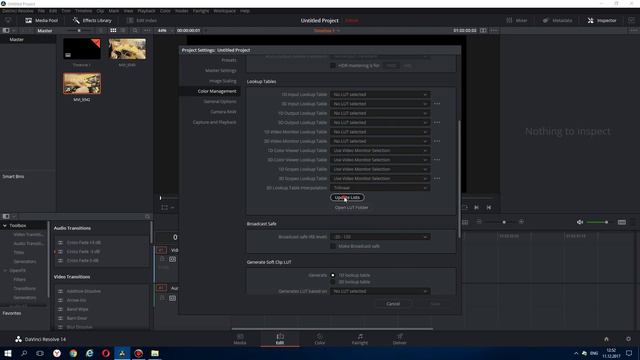The height and width of the screenshot is (360, 640).
Task: Open 3D Lookup Table Interpolation dropdown
Action: pos(380,188)
